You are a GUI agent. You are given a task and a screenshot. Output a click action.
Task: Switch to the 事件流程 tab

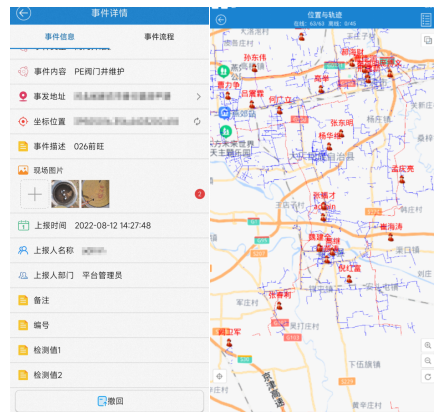tap(159, 37)
